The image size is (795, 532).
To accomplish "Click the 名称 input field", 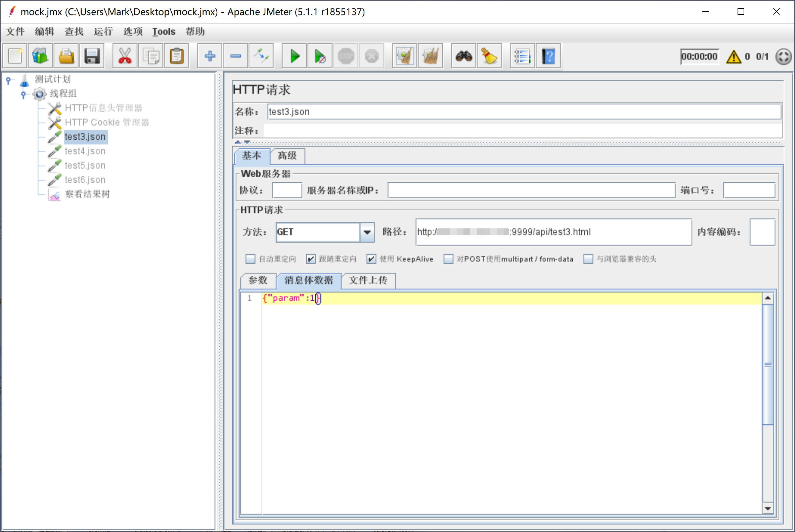I will pos(524,112).
